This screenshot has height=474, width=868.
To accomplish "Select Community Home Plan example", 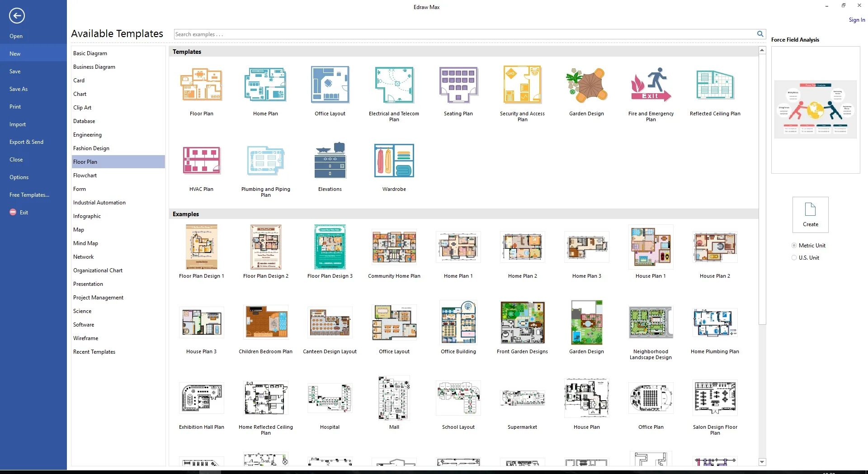I will tap(394, 247).
